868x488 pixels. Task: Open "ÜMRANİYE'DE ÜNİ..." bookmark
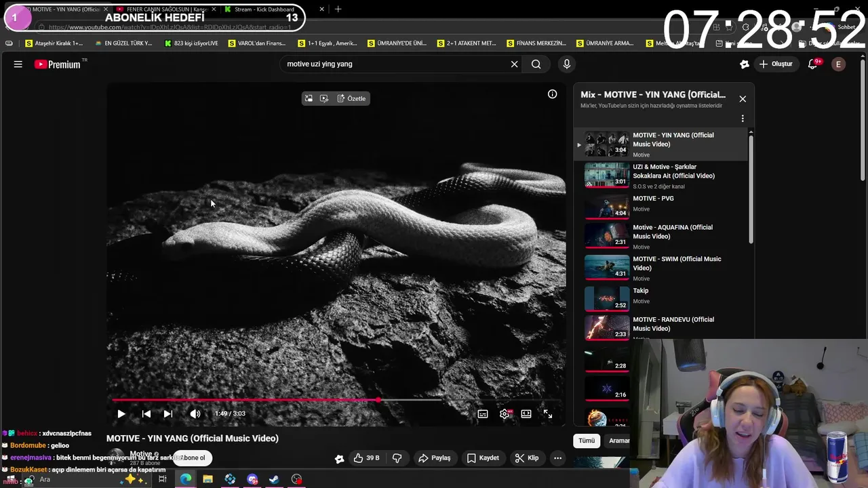coord(397,43)
